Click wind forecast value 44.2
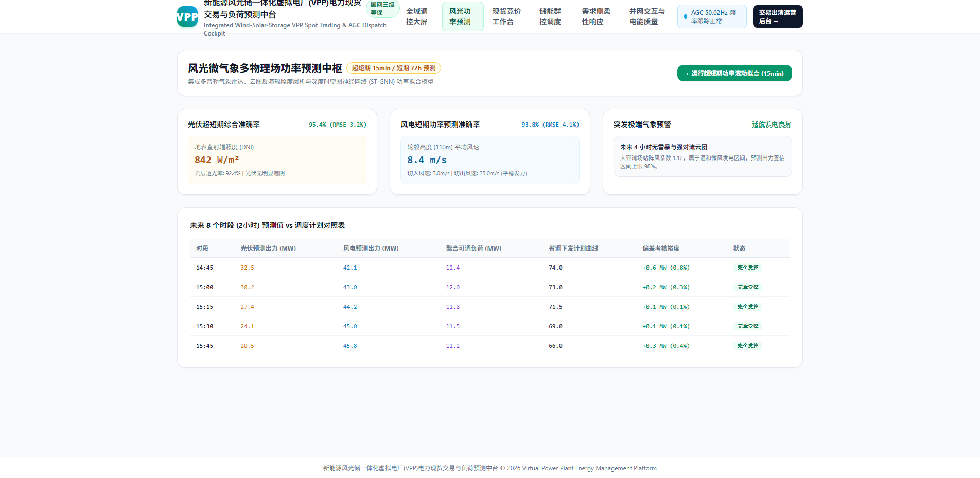Image resolution: width=980 pixels, height=478 pixels. coord(350,307)
